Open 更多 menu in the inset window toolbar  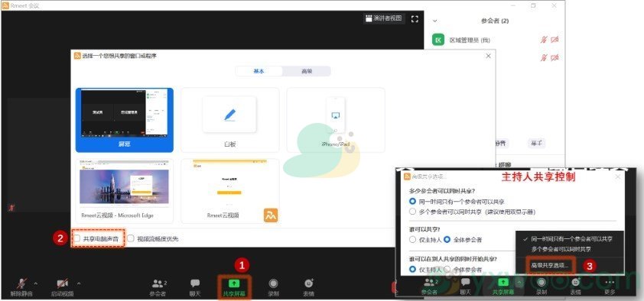[x=610, y=286]
